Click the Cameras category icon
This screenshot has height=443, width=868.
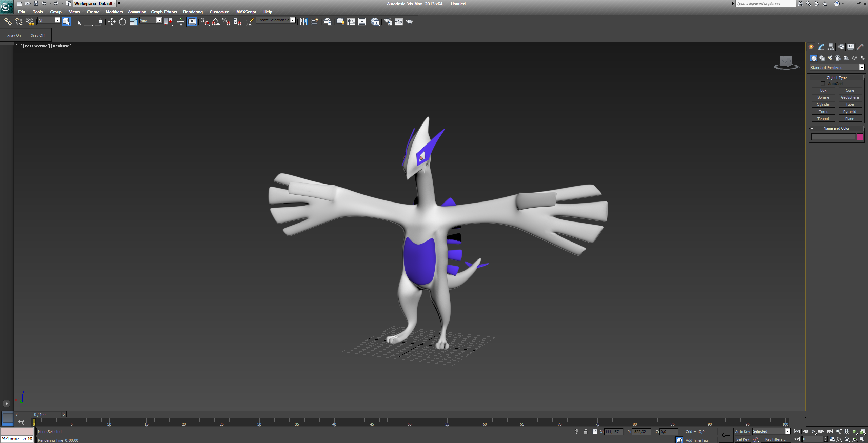coord(838,58)
